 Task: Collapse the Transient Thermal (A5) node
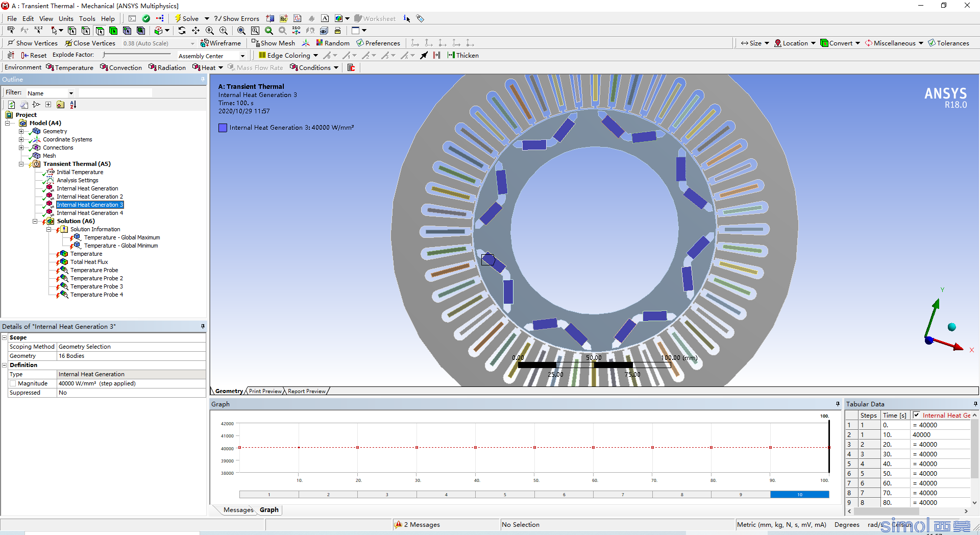pos(21,164)
